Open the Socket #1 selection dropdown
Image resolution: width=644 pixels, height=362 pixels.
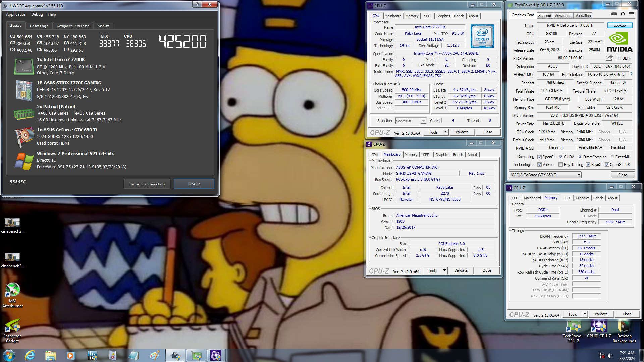click(411, 121)
